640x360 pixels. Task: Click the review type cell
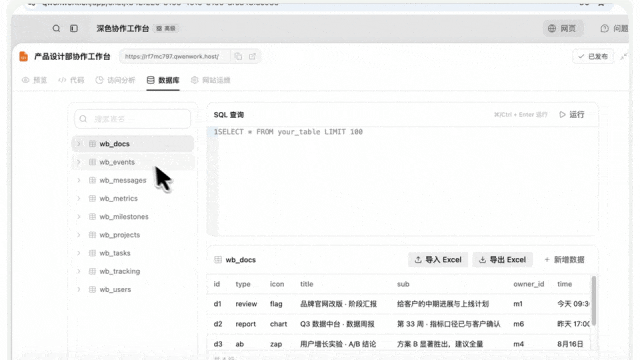pyautogui.click(x=246, y=304)
